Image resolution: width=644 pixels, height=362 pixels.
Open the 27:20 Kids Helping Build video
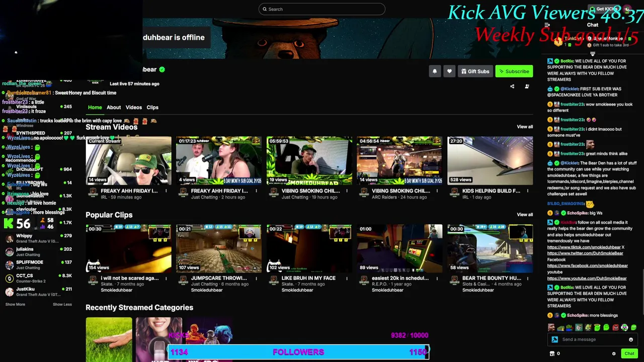pos(490,160)
